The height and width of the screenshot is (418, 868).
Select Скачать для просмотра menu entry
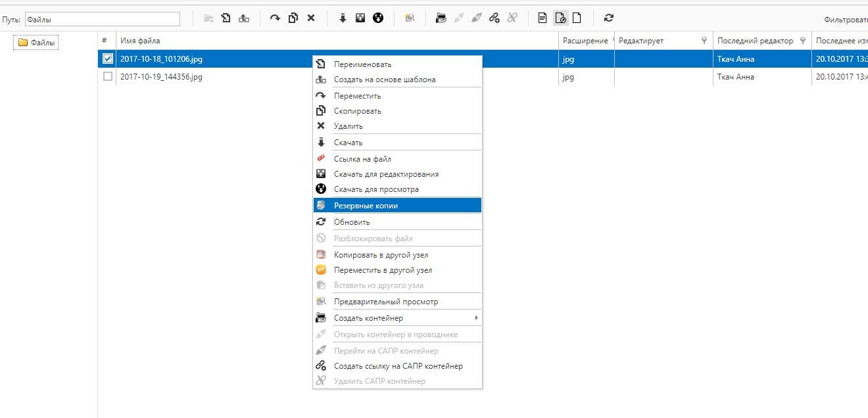[x=397, y=189]
